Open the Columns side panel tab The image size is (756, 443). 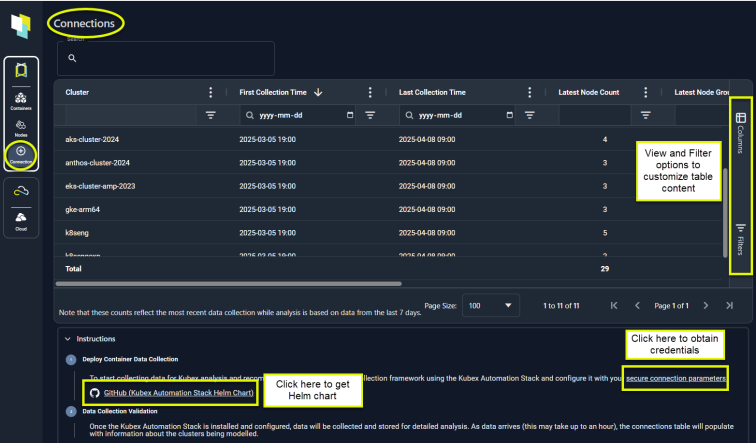(741, 133)
